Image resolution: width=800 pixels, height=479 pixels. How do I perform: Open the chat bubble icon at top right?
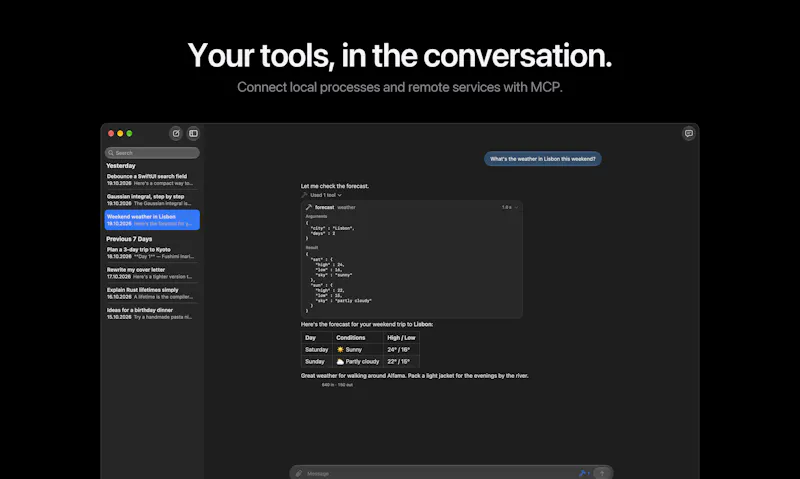coord(689,133)
